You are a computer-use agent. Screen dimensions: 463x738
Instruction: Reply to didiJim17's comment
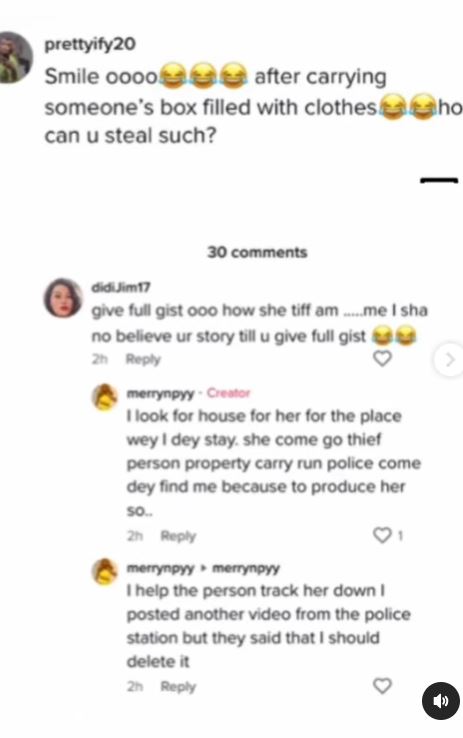click(143, 360)
